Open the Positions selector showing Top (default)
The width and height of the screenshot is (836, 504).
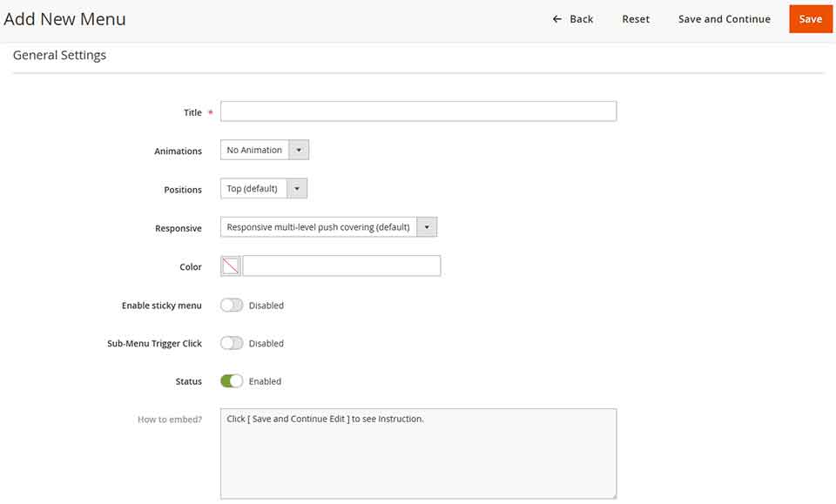pyautogui.click(x=253, y=188)
